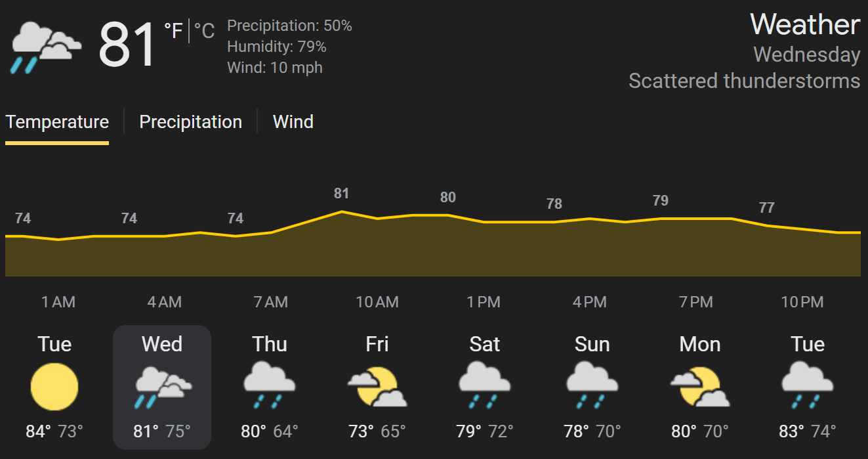Select the Fri forecast day label
The image size is (868, 459).
tap(377, 344)
